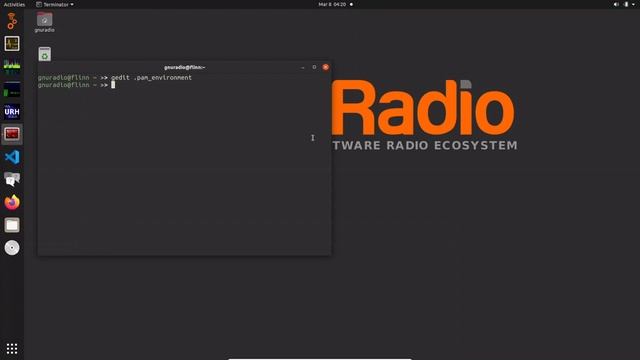Open the clock and calendar in top bar
Viewport: 640px width, 360px height.
point(332,4)
